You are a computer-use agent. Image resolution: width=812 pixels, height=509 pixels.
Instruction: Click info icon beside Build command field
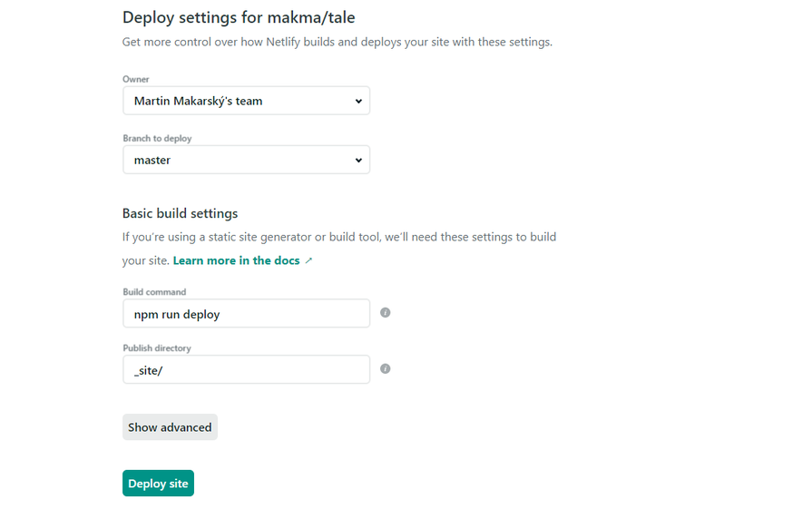click(386, 312)
